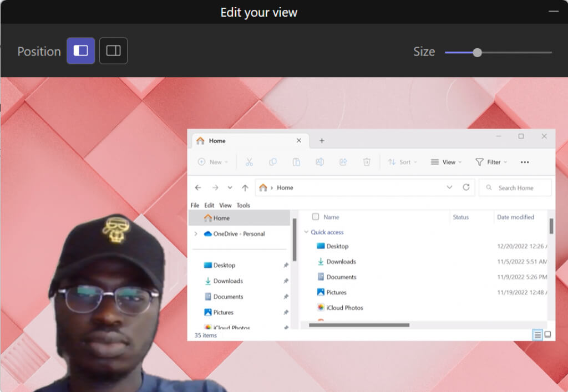This screenshot has height=392, width=568.
Task: Select Home in the navigation pane
Action: point(239,218)
